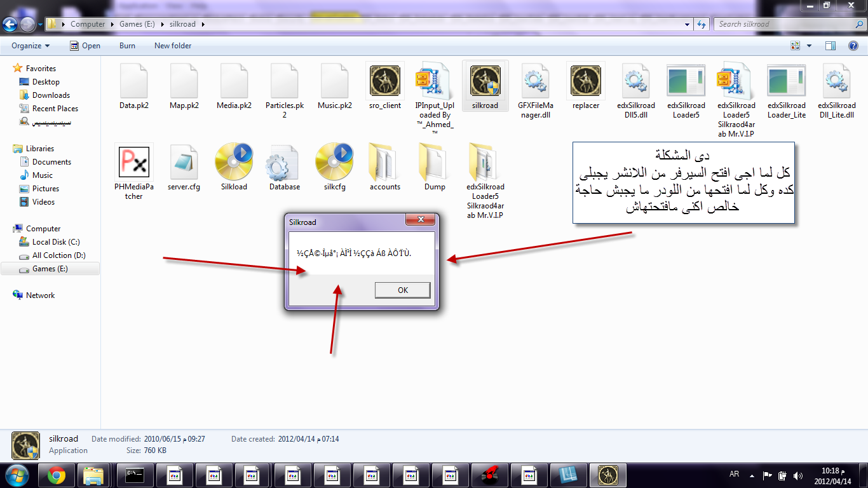Select the Map.pk2 file icon

pos(184,81)
